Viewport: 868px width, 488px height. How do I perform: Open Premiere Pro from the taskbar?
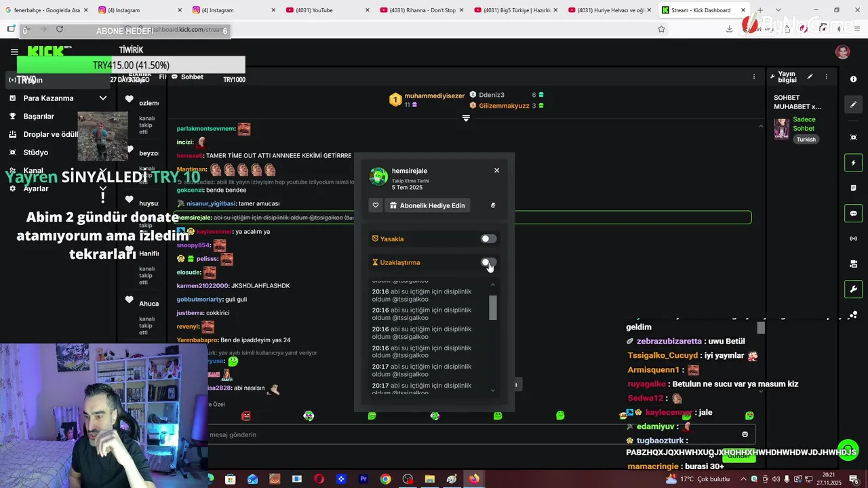tap(363, 479)
